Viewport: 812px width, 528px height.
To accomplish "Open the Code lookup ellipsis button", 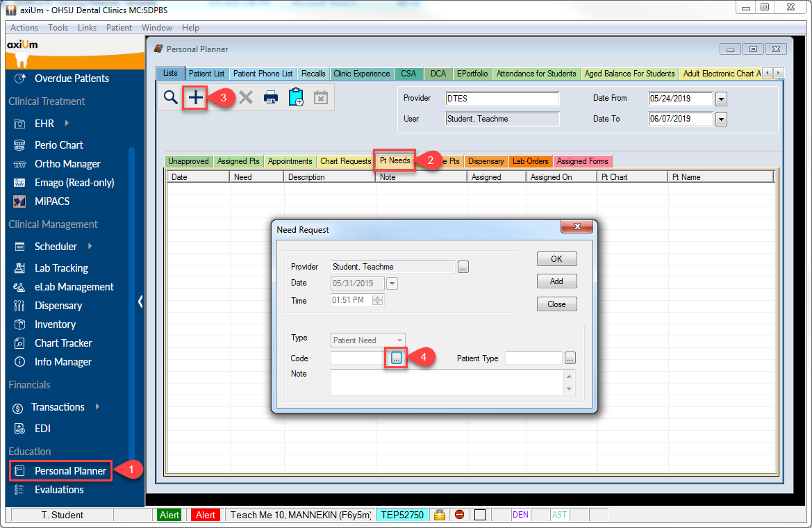I will (396, 358).
